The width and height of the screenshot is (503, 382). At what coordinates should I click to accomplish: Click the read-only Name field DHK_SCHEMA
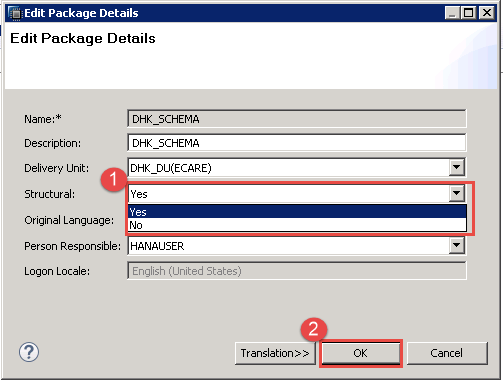(x=297, y=119)
